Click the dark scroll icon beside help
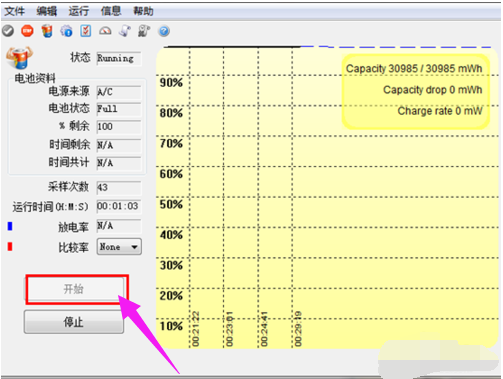 tap(144, 31)
